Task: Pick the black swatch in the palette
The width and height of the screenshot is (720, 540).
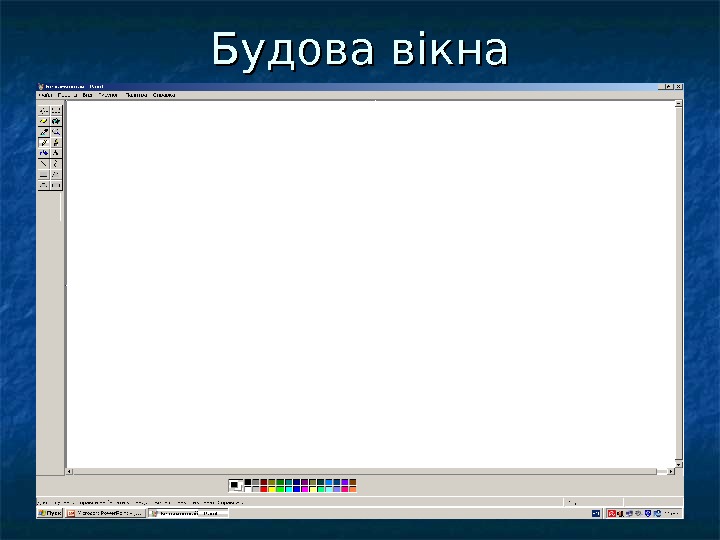Action: point(248,482)
